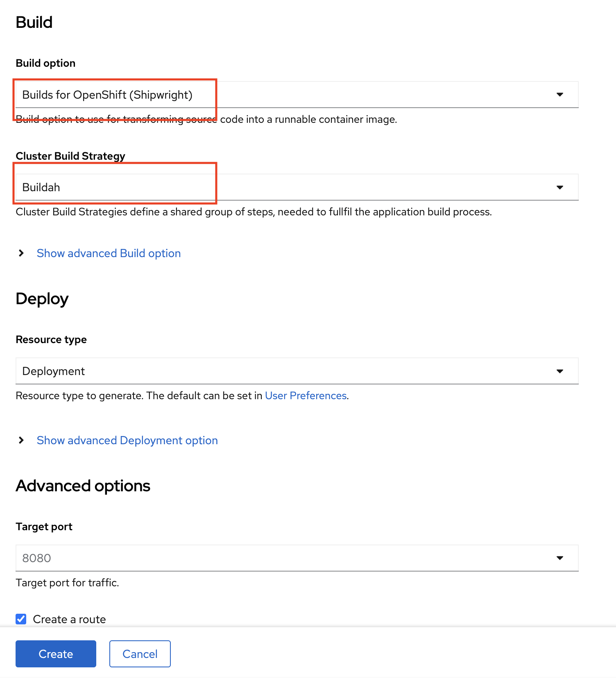Viewport: 616px width, 678px height.
Task: Open the Deployment resource type dropdown
Action: [x=297, y=371]
